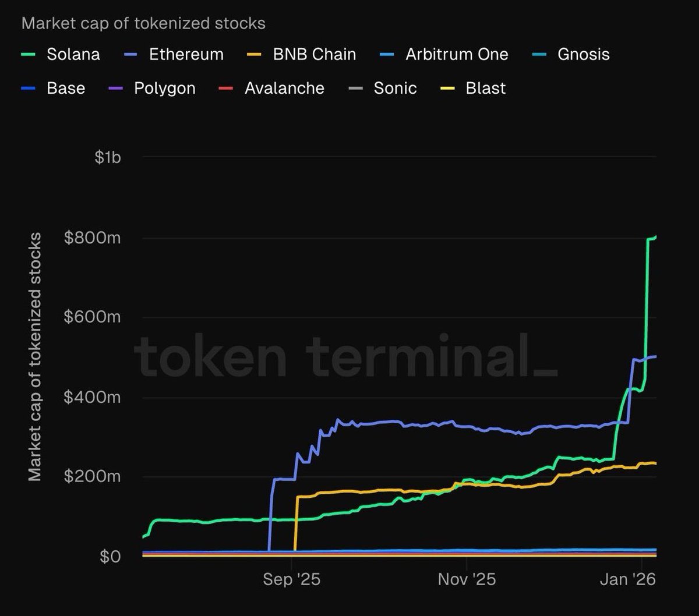
Task: Toggle BNB Chain legend label
Action: tap(314, 55)
